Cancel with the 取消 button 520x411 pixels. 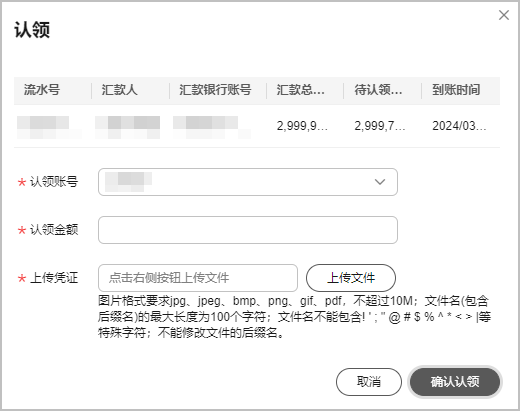click(369, 382)
